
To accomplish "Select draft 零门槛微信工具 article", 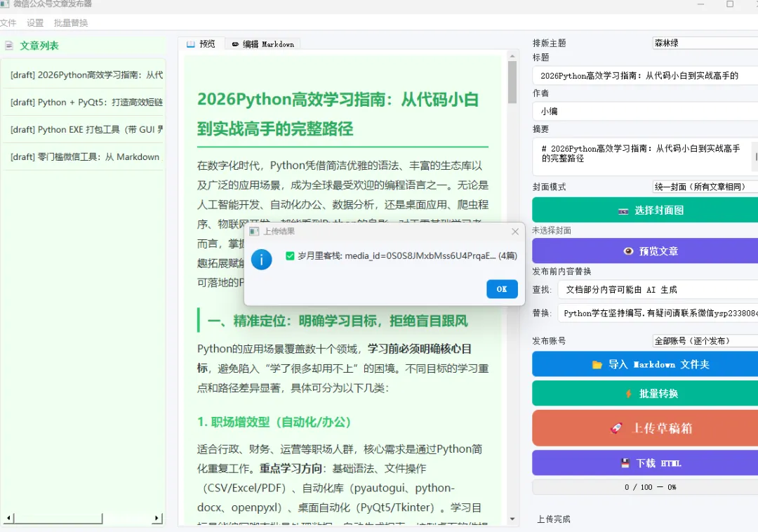I will [x=84, y=157].
